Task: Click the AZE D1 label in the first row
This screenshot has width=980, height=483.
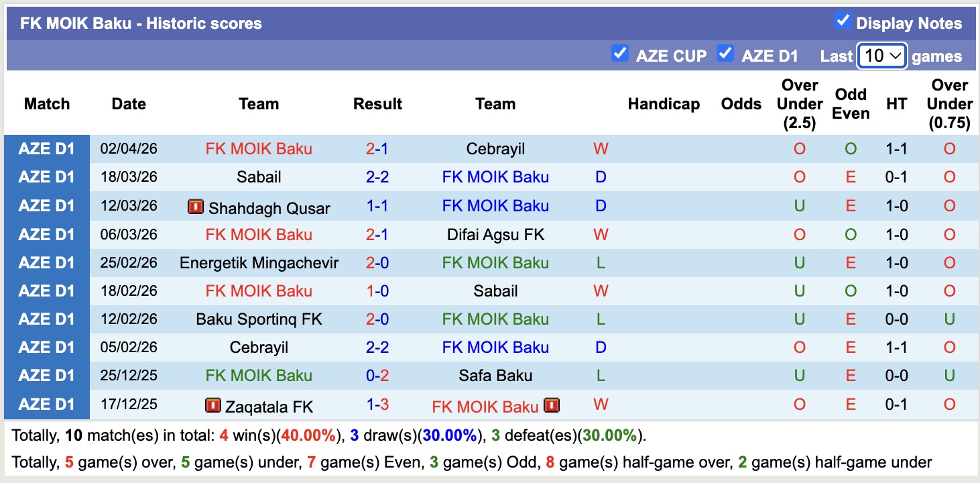Action: [x=47, y=149]
